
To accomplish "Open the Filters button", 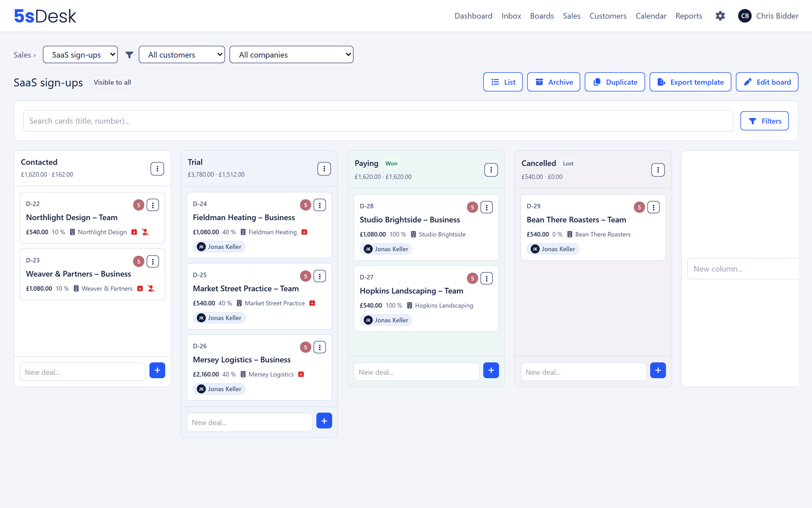I will click(x=765, y=121).
